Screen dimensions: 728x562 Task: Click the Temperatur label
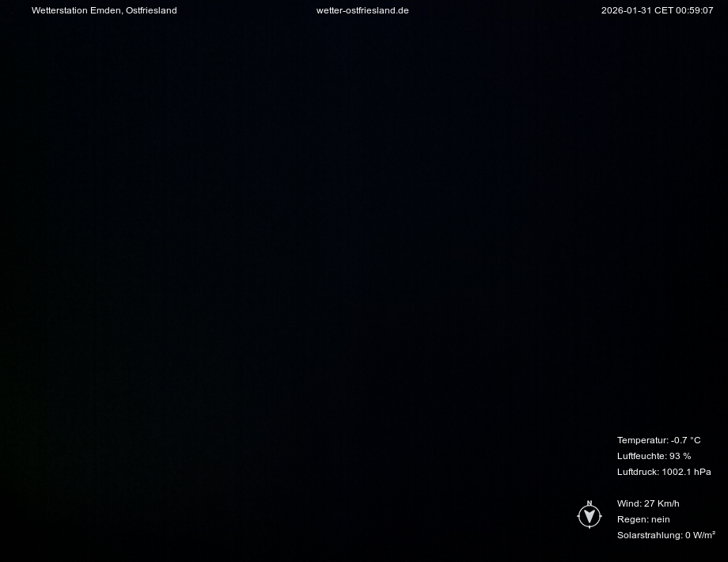(643, 440)
